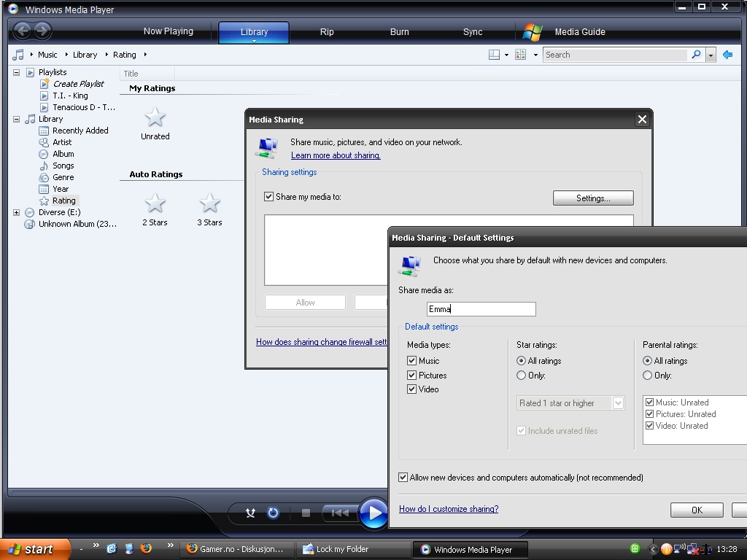The height and width of the screenshot is (560, 747).
Task: Toggle repeat with the repeat icon
Action: tap(273, 513)
